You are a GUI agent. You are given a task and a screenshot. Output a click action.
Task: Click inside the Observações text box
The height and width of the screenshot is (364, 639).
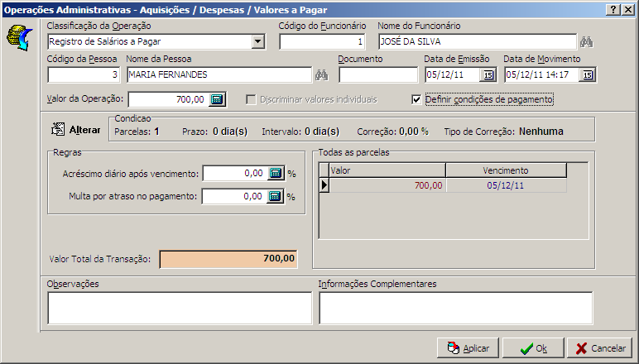[x=180, y=308]
